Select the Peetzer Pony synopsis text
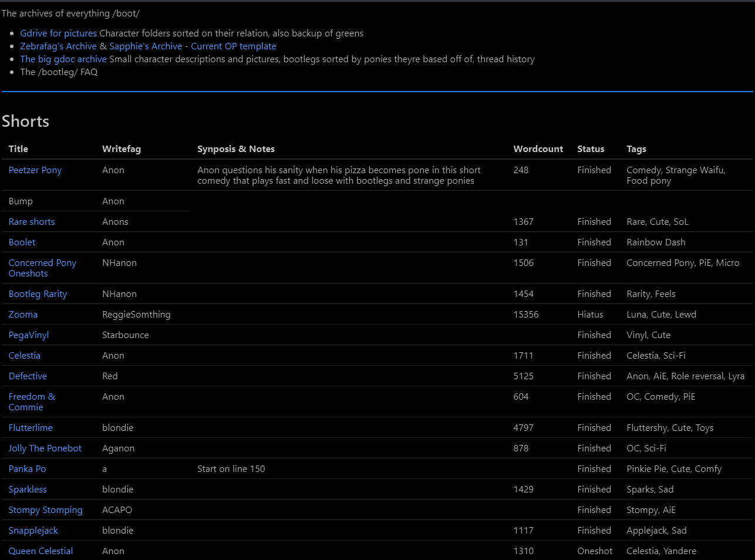Viewport: 755px width, 560px height. [339, 176]
